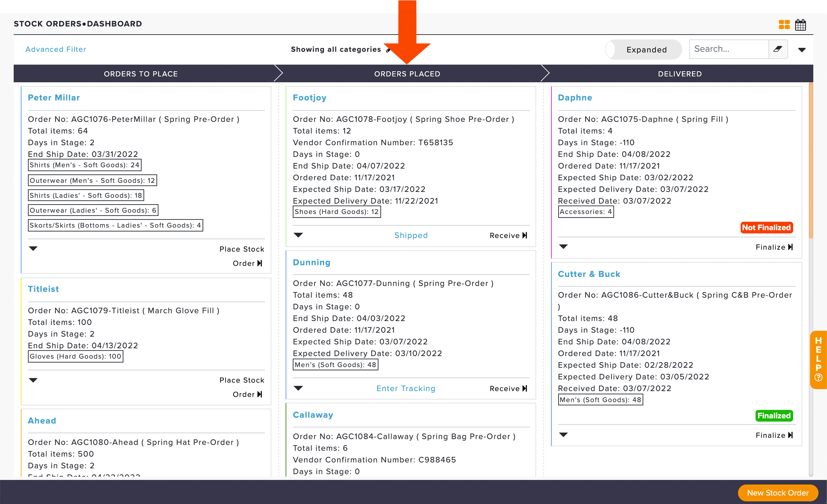Expand the Dunning card options arrow
Screen dimensions: 827x504
tap(298, 388)
